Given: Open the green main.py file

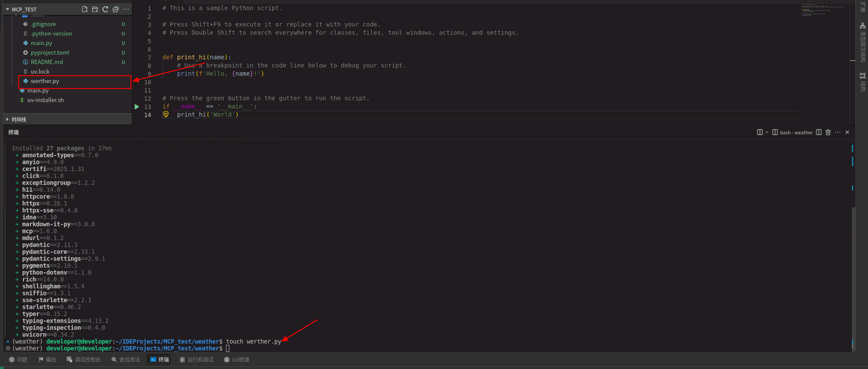Looking at the screenshot, I should (41, 43).
